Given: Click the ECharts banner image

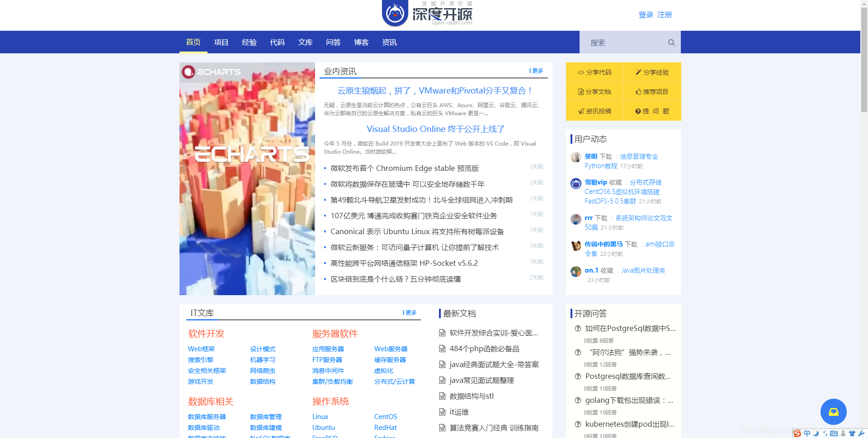Looking at the screenshot, I should click(x=247, y=179).
